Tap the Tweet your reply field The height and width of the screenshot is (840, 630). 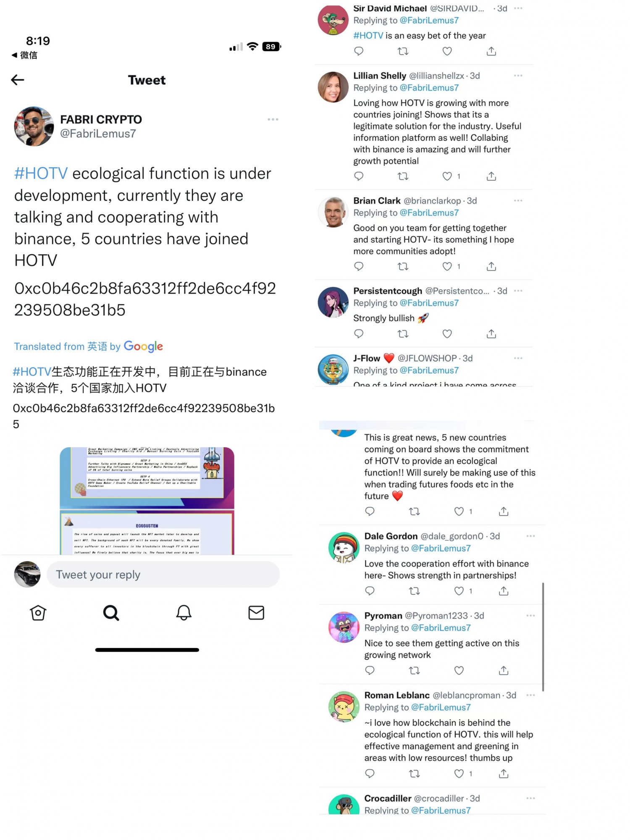click(x=163, y=575)
